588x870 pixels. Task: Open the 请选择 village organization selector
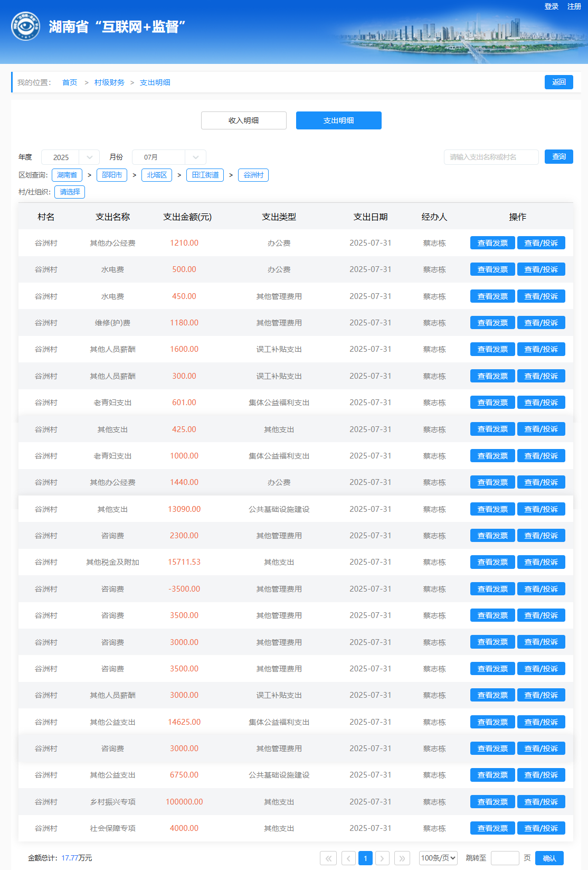click(x=70, y=192)
